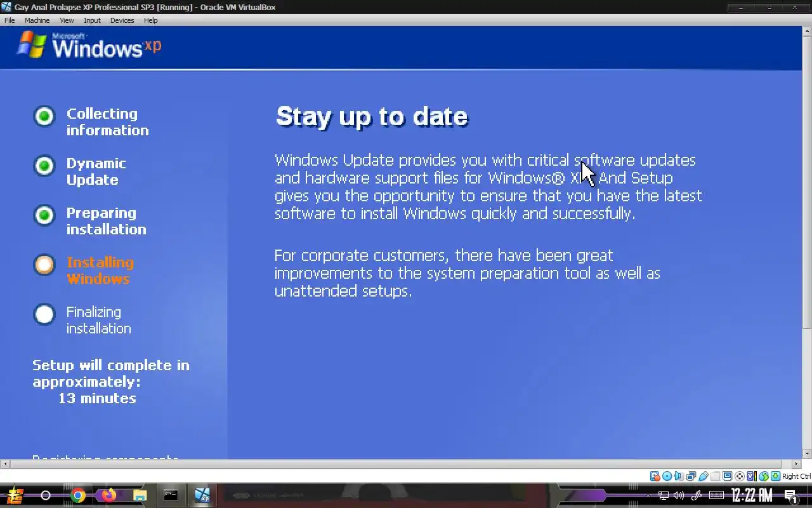
Task: Click the Right Ctrl host key label
Action: click(797, 476)
